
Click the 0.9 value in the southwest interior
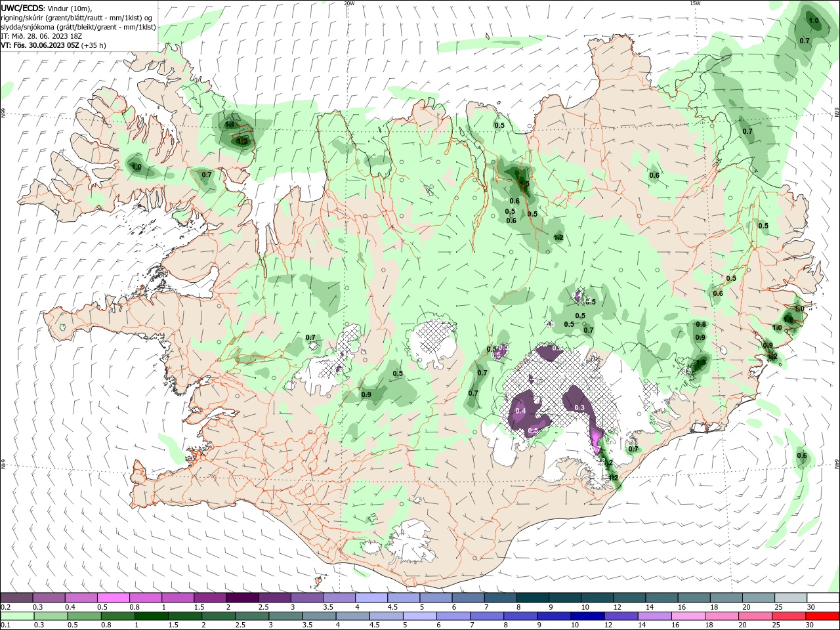point(366,394)
